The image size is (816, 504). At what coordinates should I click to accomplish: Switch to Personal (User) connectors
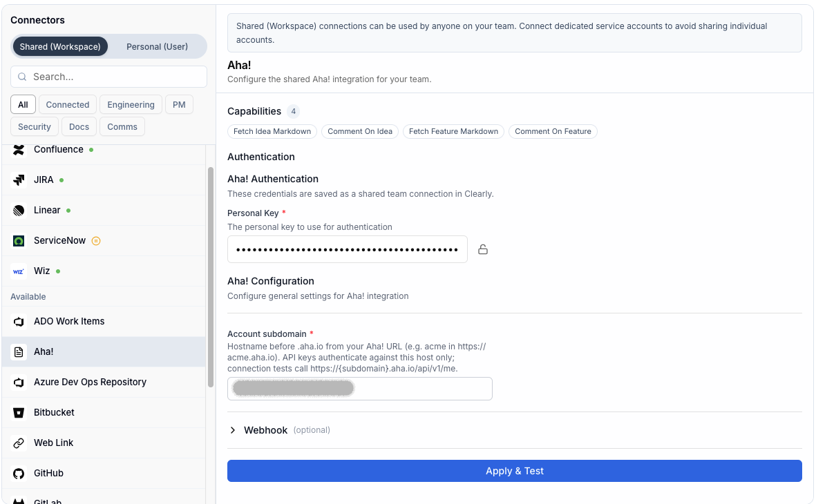[157, 46]
